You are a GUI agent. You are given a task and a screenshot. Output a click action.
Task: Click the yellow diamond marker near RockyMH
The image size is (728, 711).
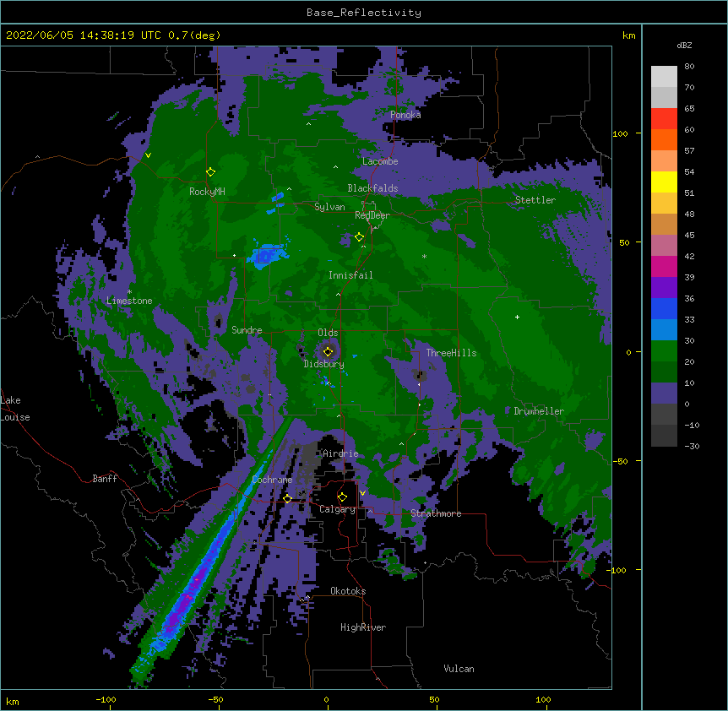pos(211,172)
